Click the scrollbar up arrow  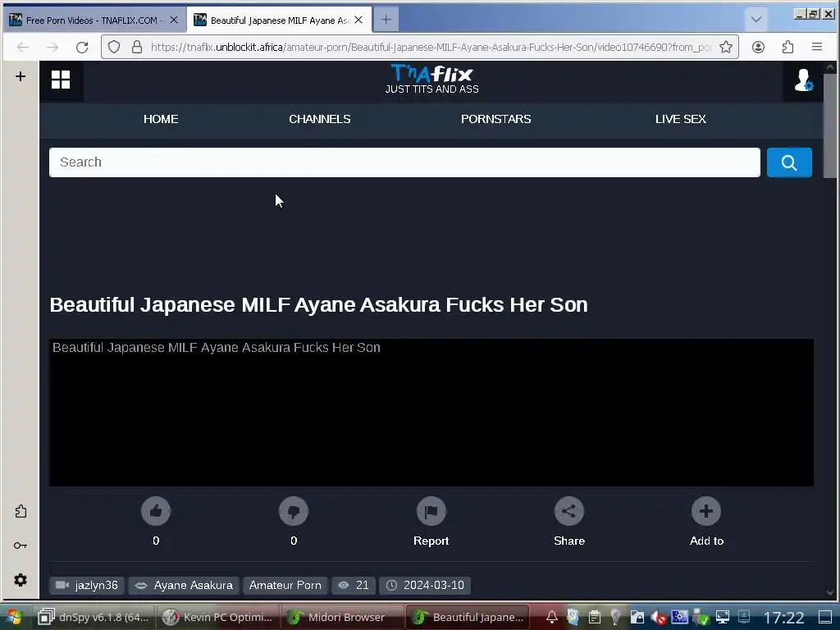[830, 67]
